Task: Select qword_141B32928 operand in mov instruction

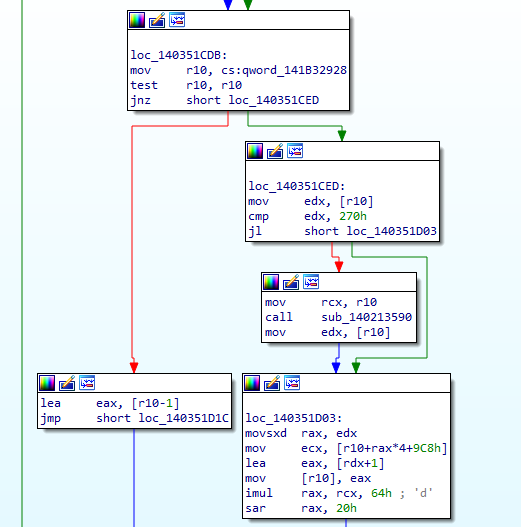Action: (294, 70)
